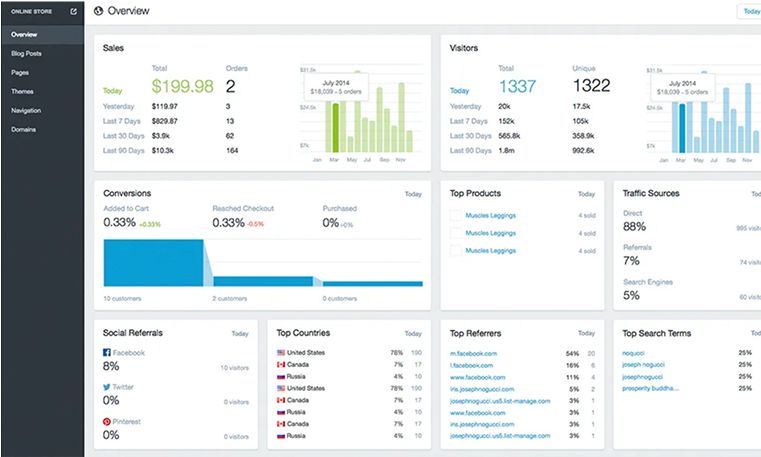
Task: Click the Referrals 7% traffic value
Action: [631, 261]
